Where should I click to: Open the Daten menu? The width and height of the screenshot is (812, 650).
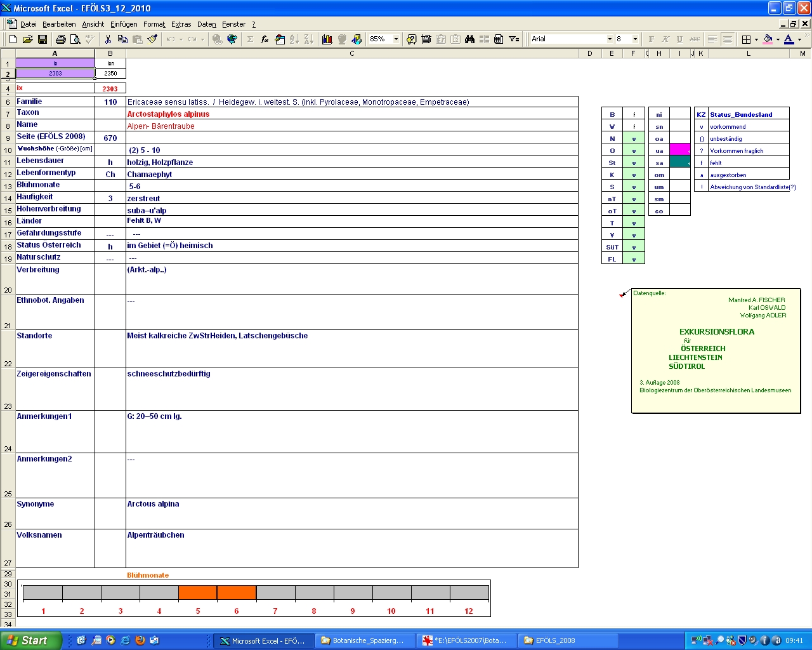206,24
